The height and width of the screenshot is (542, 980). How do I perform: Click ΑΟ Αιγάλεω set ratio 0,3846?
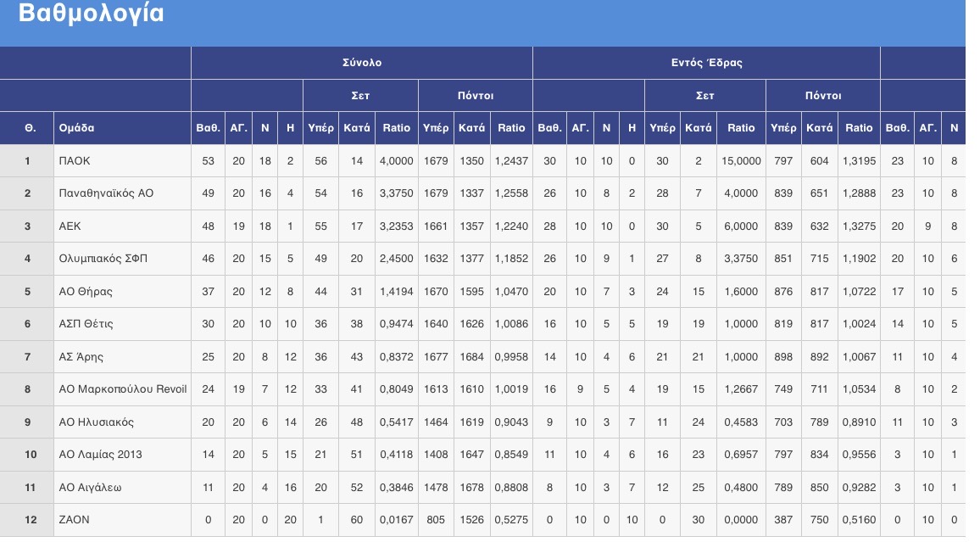(396, 488)
